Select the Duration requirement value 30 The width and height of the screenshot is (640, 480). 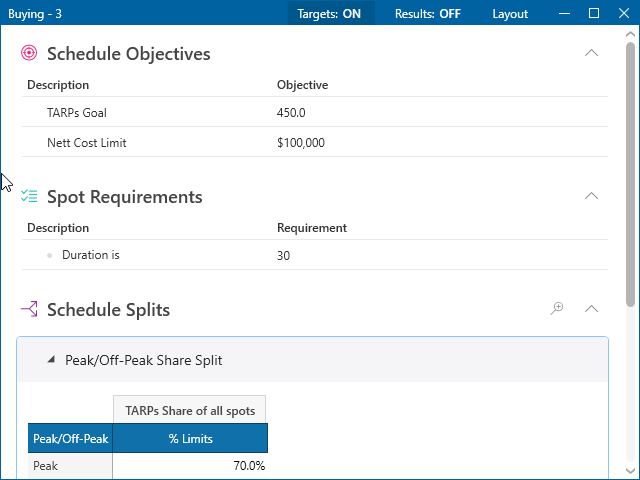pyautogui.click(x=283, y=256)
